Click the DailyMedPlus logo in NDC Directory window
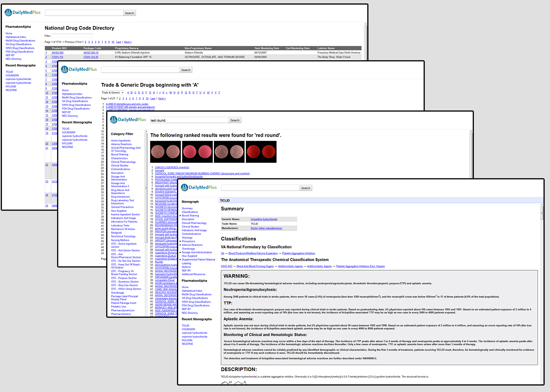 click(22, 13)
